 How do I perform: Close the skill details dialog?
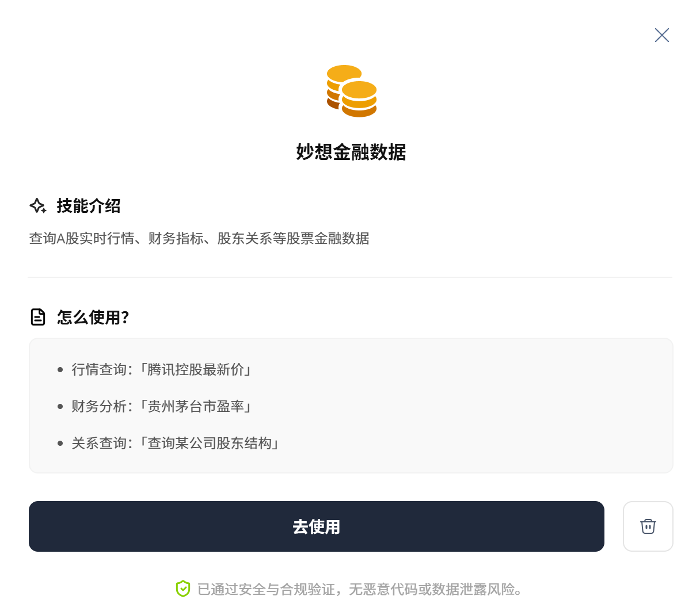click(x=662, y=35)
